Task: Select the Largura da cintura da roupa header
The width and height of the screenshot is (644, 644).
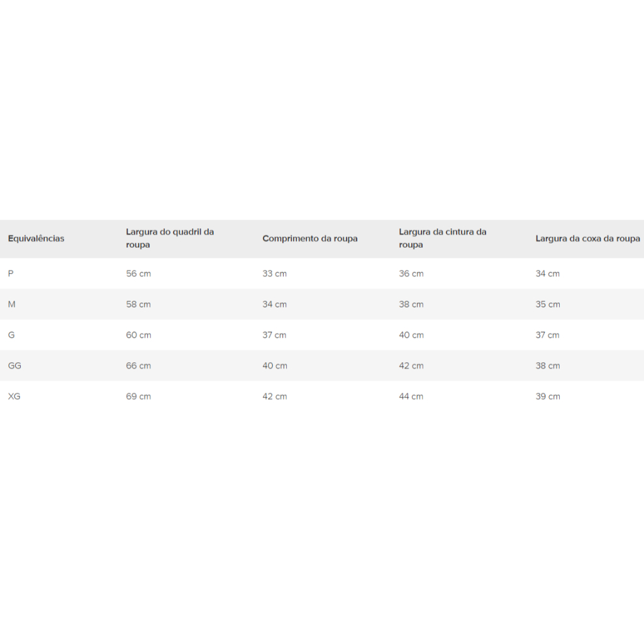Action: click(442, 238)
